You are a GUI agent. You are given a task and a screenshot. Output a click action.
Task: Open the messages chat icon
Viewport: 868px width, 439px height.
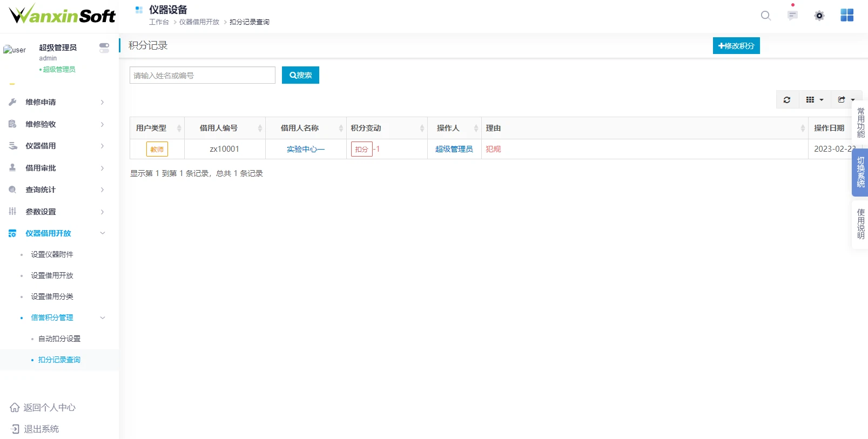[792, 16]
